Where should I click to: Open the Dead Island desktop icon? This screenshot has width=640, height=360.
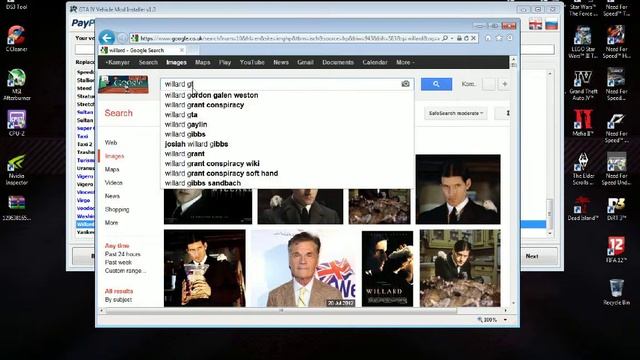583,209
